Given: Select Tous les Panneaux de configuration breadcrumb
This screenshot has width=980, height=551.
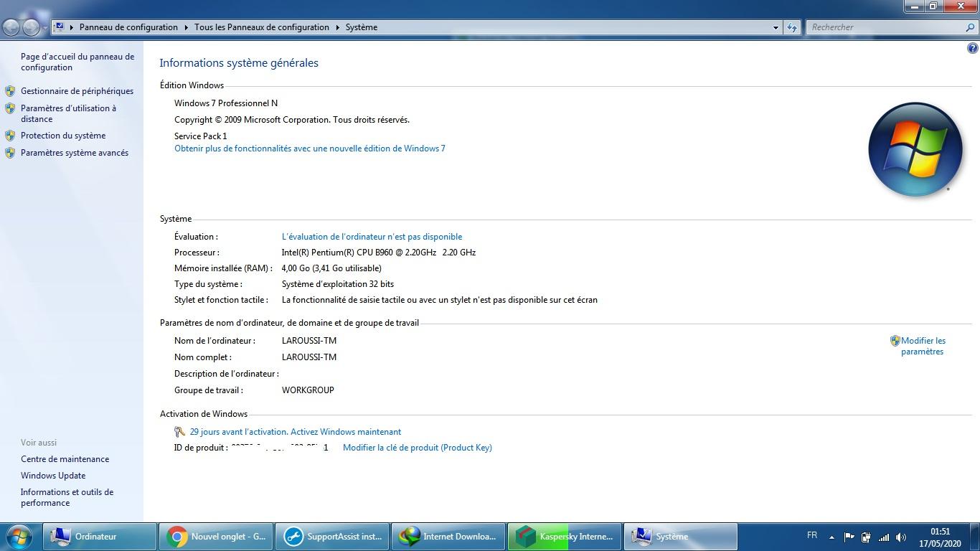Looking at the screenshot, I should (x=262, y=27).
